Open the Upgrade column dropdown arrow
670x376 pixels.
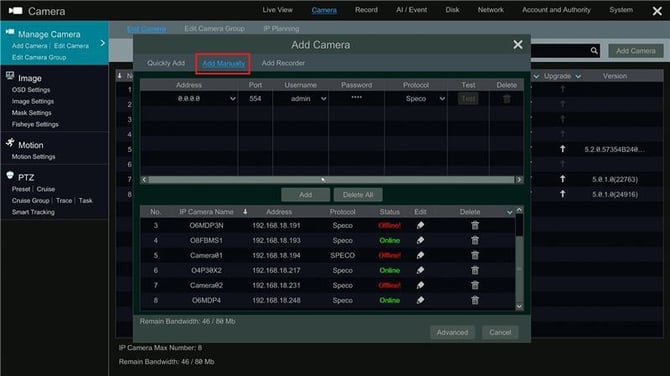pos(578,76)
